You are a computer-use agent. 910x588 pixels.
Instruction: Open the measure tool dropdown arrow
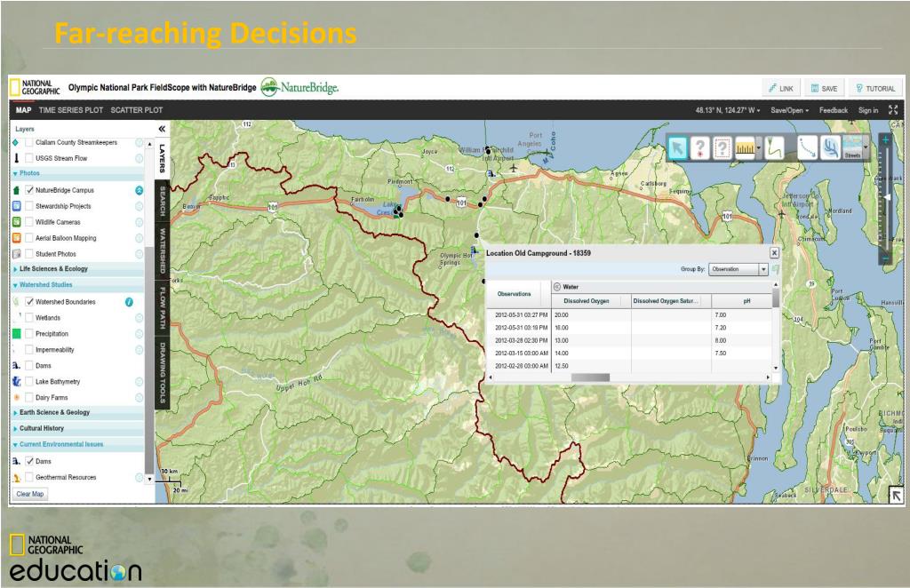[x=758, y=148]
